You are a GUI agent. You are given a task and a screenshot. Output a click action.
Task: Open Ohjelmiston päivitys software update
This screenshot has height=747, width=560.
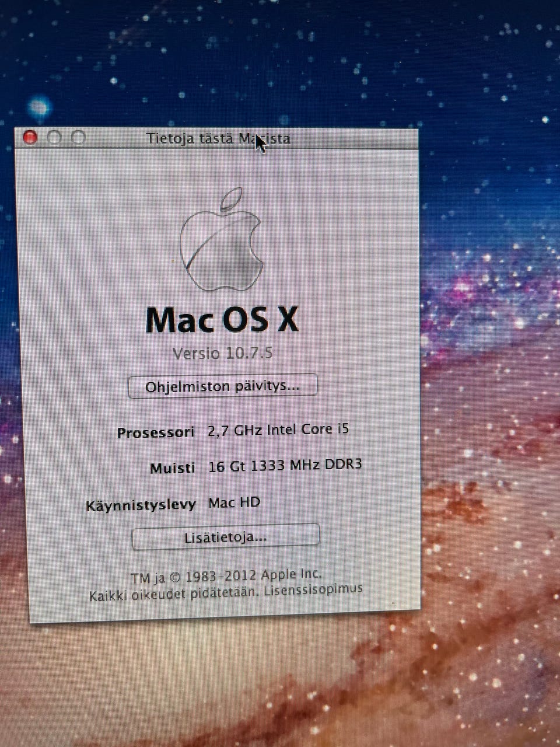(223, 386)
